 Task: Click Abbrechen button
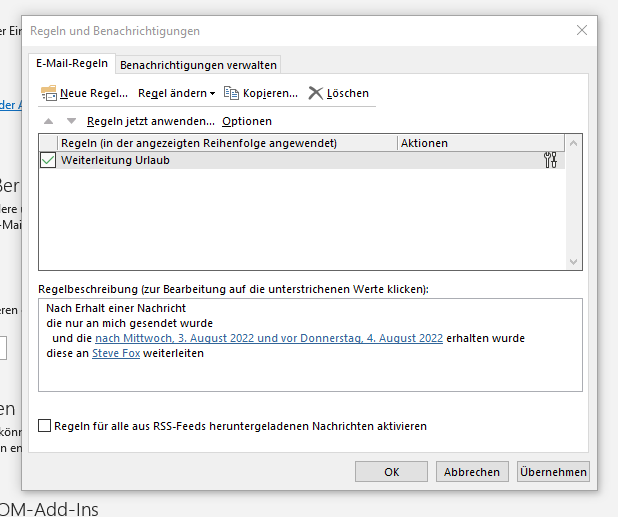pos(472,472)
